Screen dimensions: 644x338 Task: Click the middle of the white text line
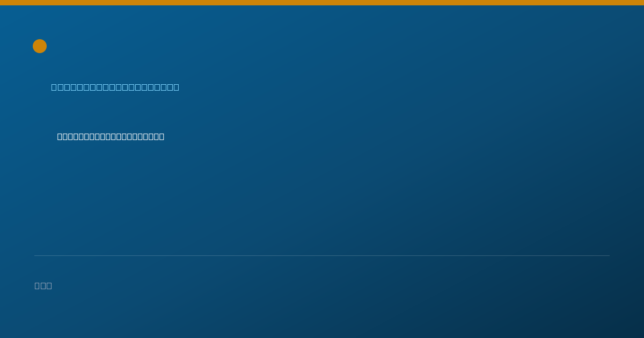click(111, 136)
